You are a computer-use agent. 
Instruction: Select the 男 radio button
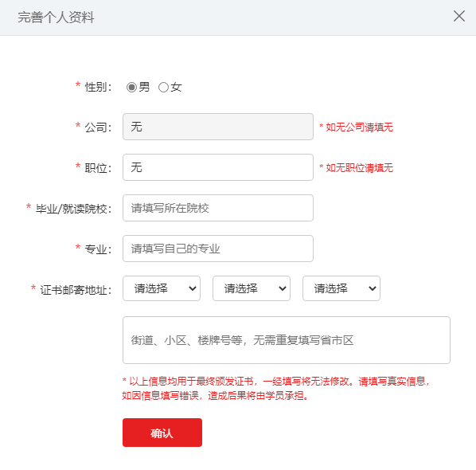point(131,88)
